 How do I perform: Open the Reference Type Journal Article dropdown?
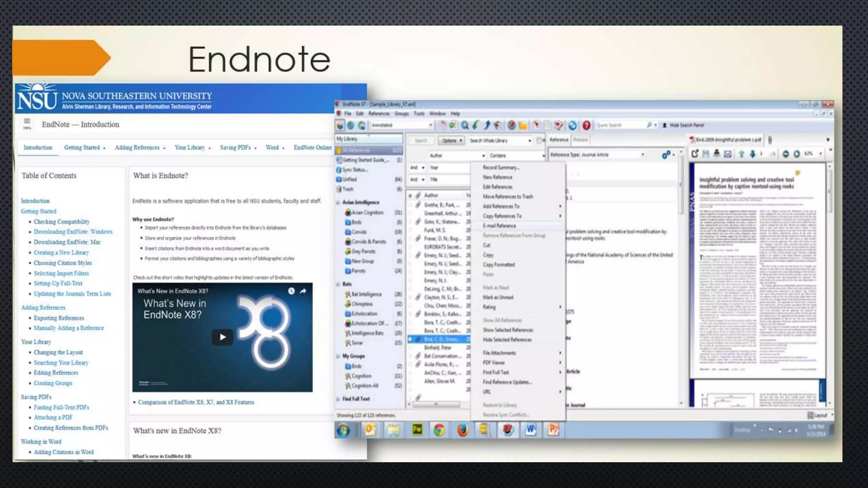click(643, 155)
